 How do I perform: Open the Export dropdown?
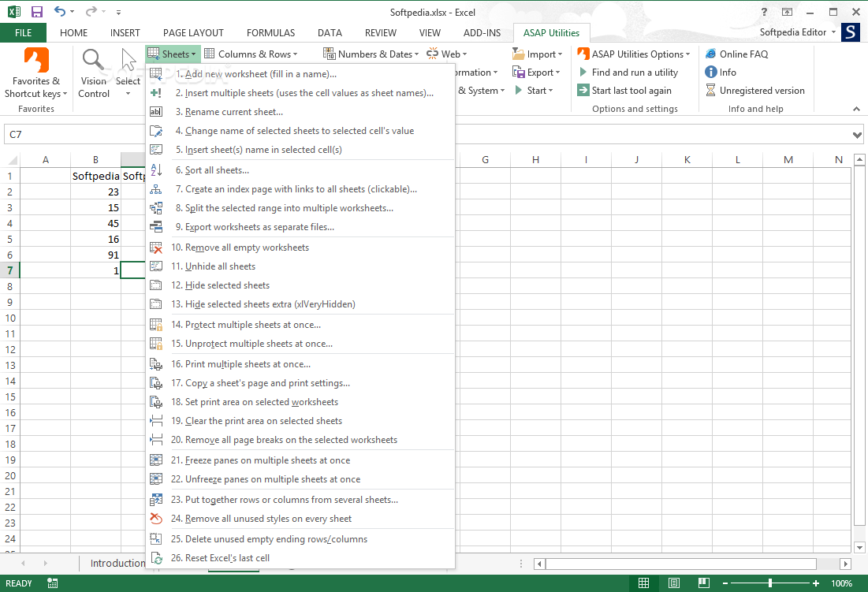536,73
